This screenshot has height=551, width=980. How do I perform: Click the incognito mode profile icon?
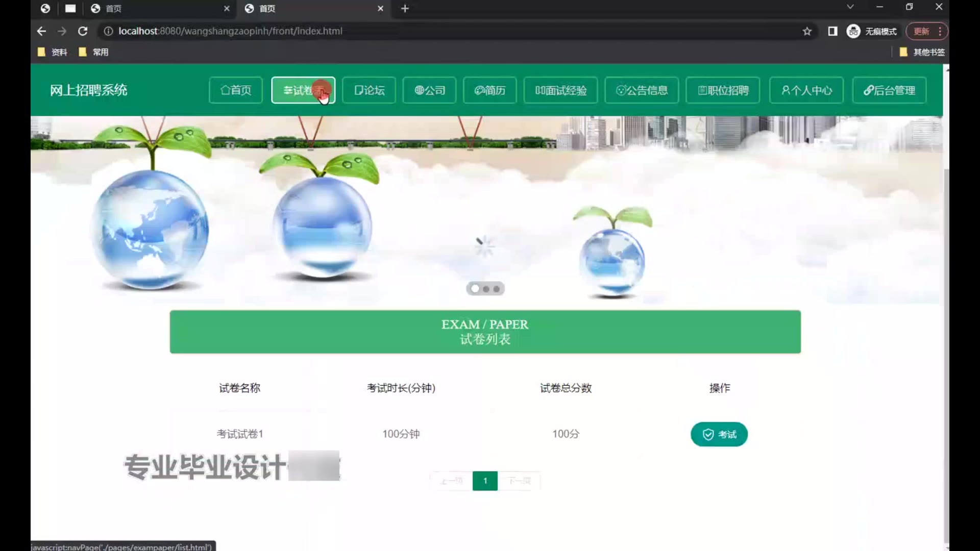point(853,31)
